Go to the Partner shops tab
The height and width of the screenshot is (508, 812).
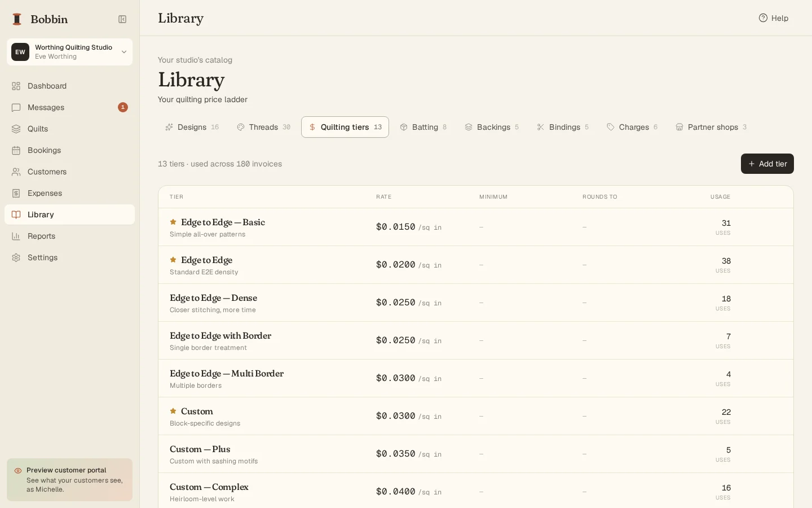[x=711, y=127]
